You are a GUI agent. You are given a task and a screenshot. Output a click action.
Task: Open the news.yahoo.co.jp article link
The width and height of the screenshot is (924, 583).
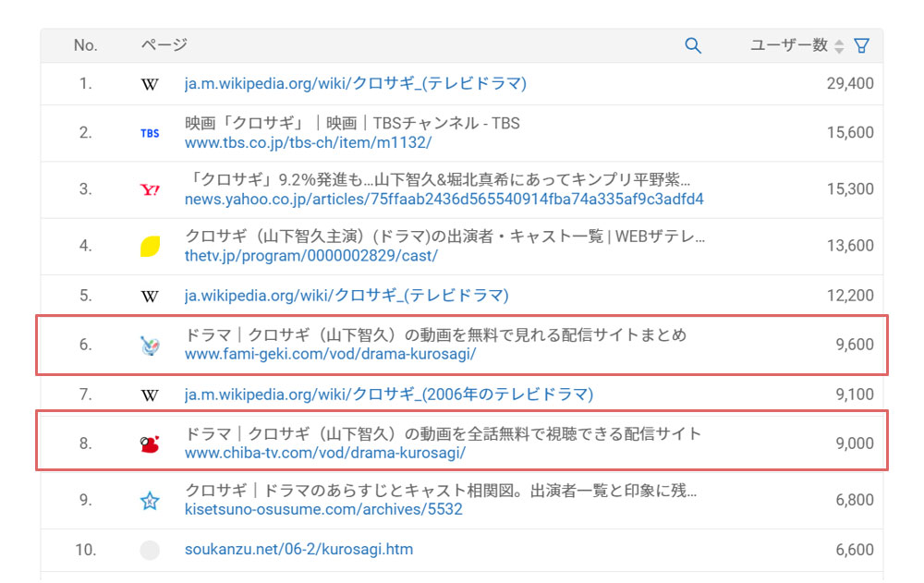[x=444, y=200]
